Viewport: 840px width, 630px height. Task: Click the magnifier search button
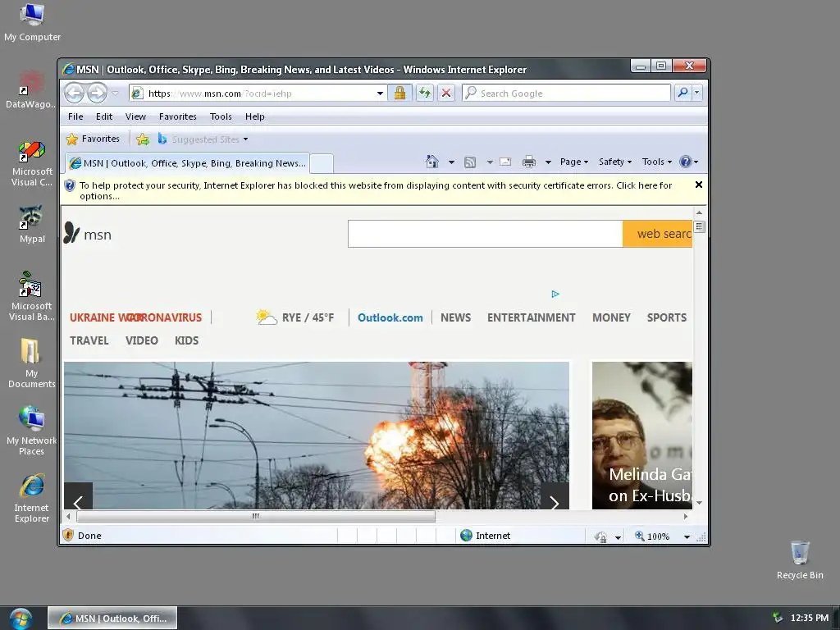pyautogui.click(x=682, y=93)
